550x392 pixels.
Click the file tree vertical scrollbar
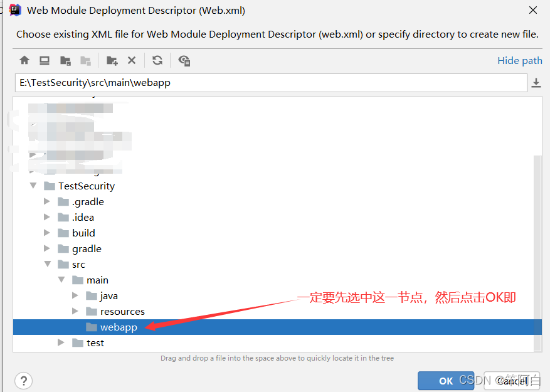pos(537,253)
